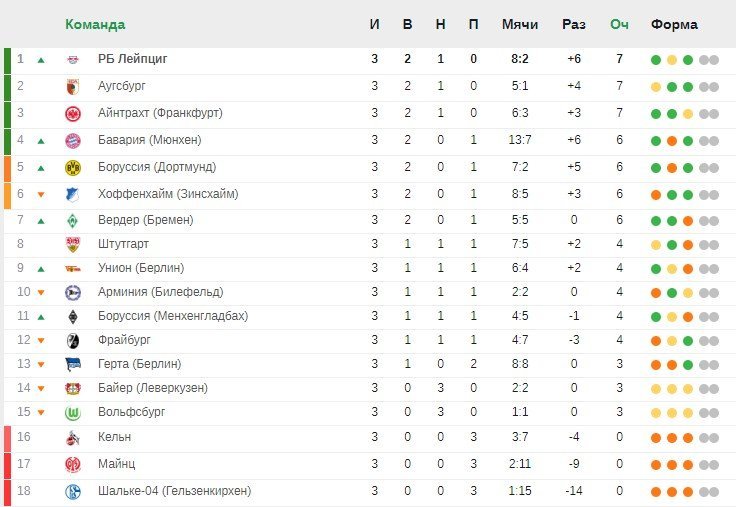Click the Eintracht Frankfurt crest icon
This screenshot has height=507, width=736.
(x=73, y=114)
